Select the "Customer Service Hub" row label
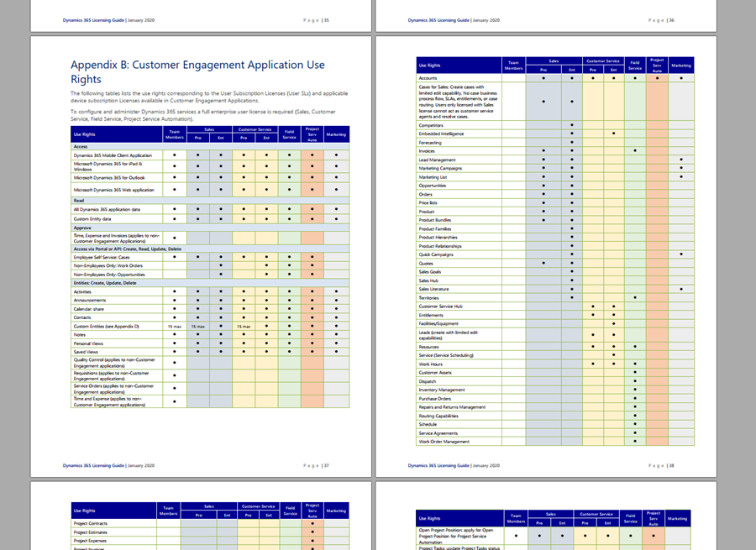 (440, 306)
